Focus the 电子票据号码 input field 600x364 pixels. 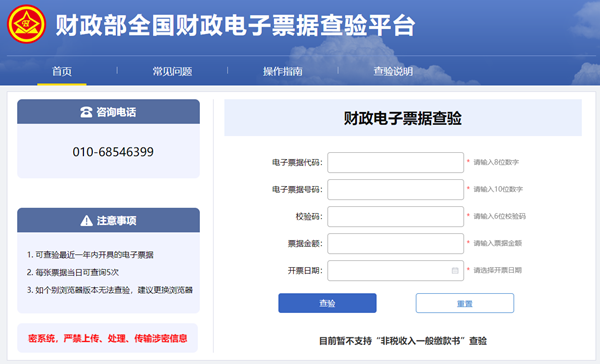click(395, 189)
